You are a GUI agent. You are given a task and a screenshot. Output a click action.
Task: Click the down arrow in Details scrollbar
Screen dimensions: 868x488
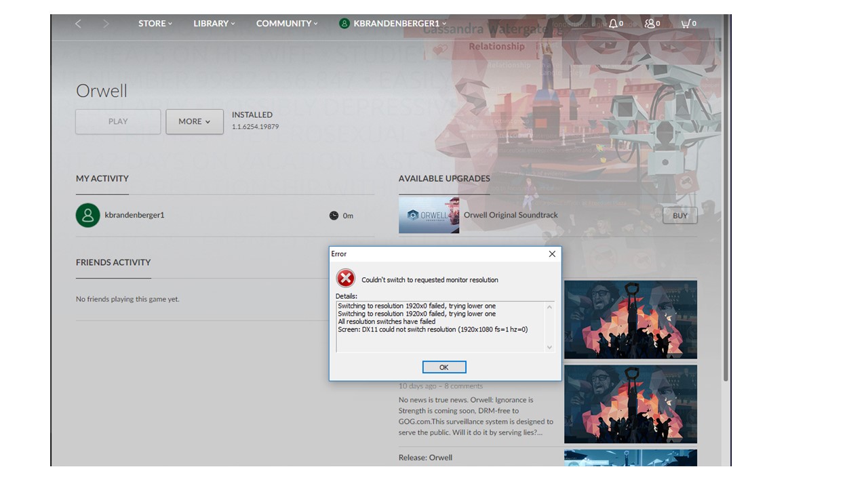pos(549,347)
